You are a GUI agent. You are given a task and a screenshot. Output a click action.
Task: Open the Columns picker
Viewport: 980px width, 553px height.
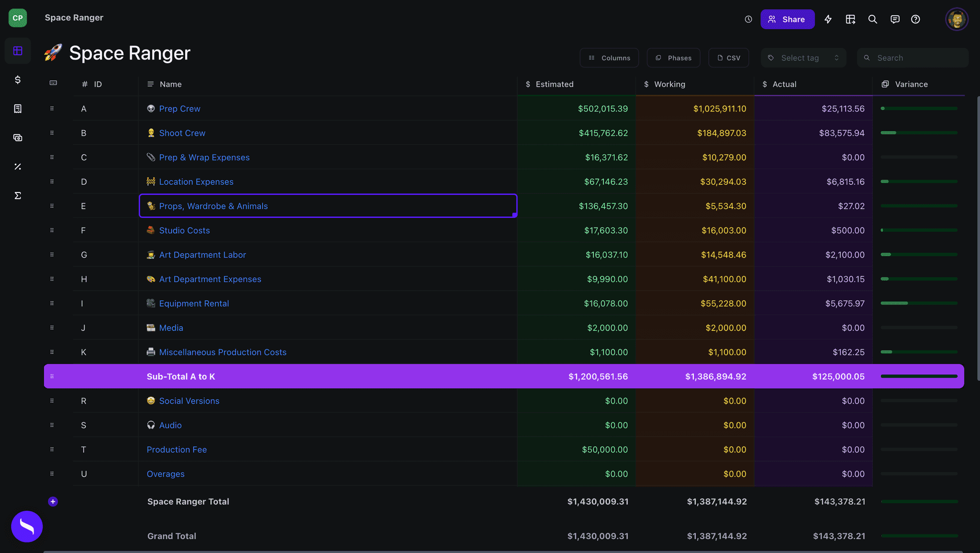point(609,57)
